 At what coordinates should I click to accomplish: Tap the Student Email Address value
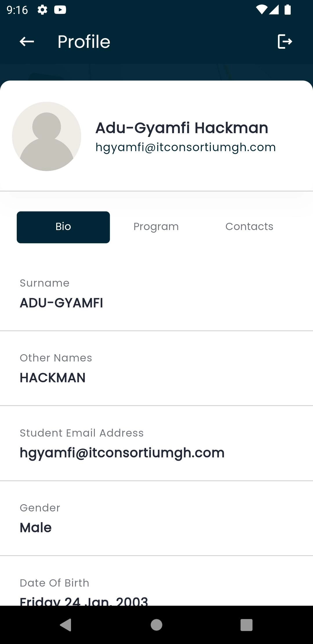(x=122, y=453)
